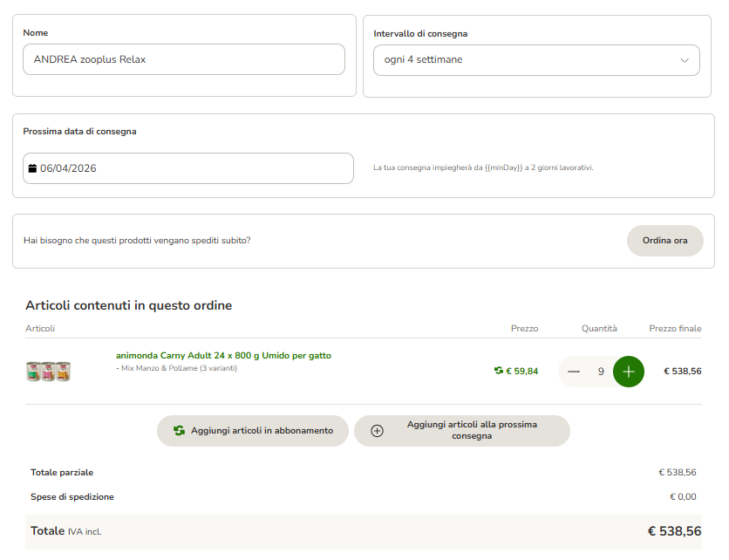Click the 'Prossima data di consegna' label
This screenshot has width=729, height=560.
click(79, 132)
